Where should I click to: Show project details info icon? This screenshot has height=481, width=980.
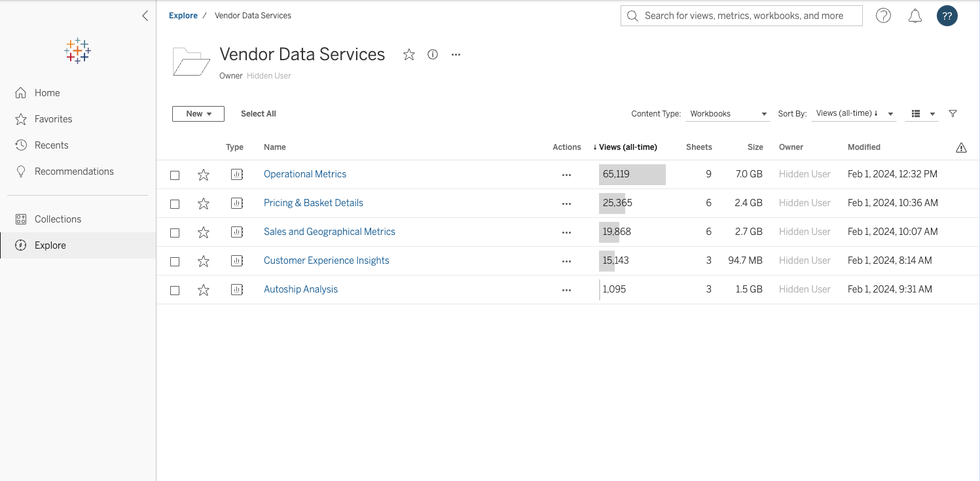pos(433,55)
